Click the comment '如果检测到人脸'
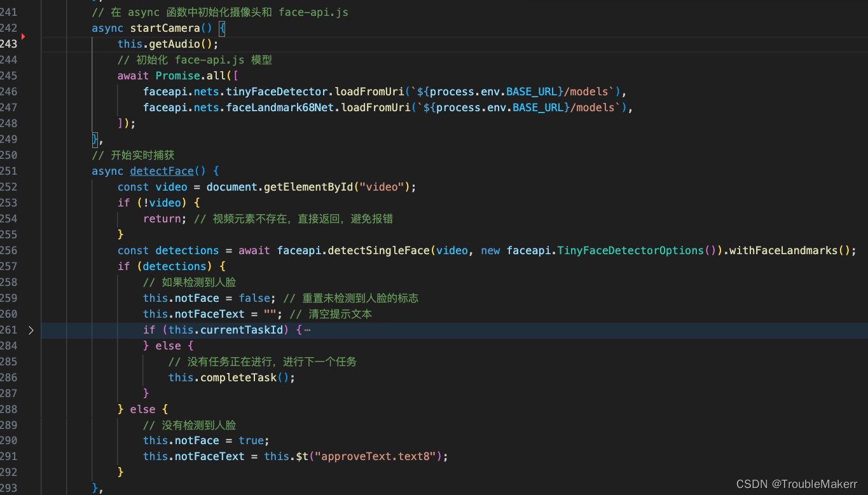The height and width of the screenshot is (495, 868). point(189,282)
